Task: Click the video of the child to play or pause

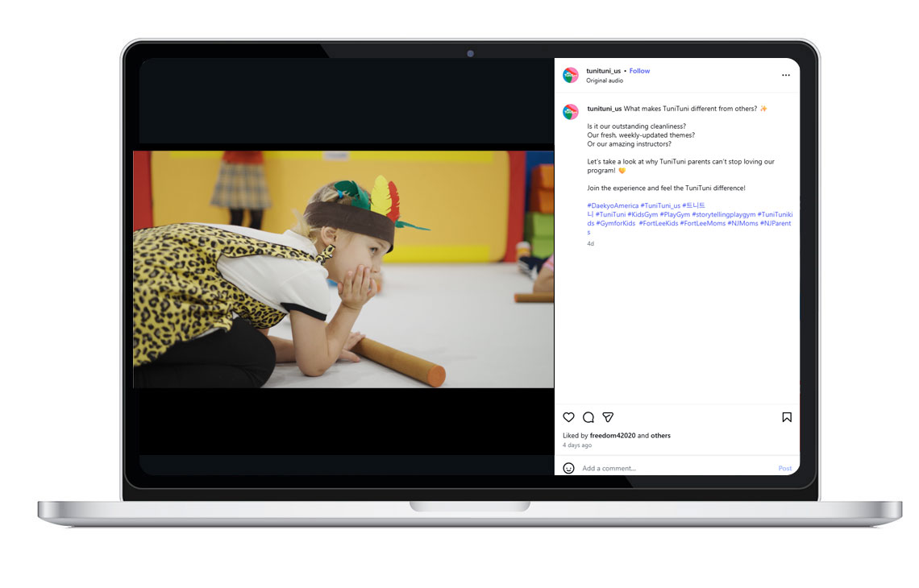Action: [x=343, y=269]
